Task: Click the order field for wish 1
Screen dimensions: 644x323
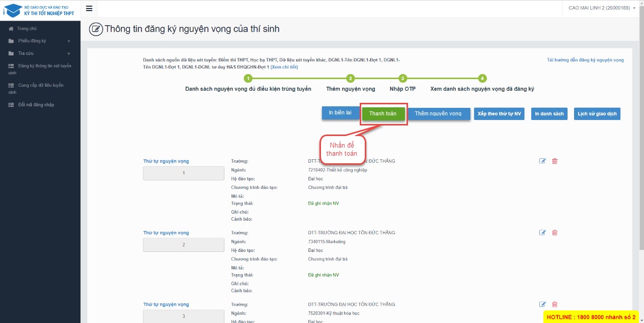Action: (x=184, y=173)
